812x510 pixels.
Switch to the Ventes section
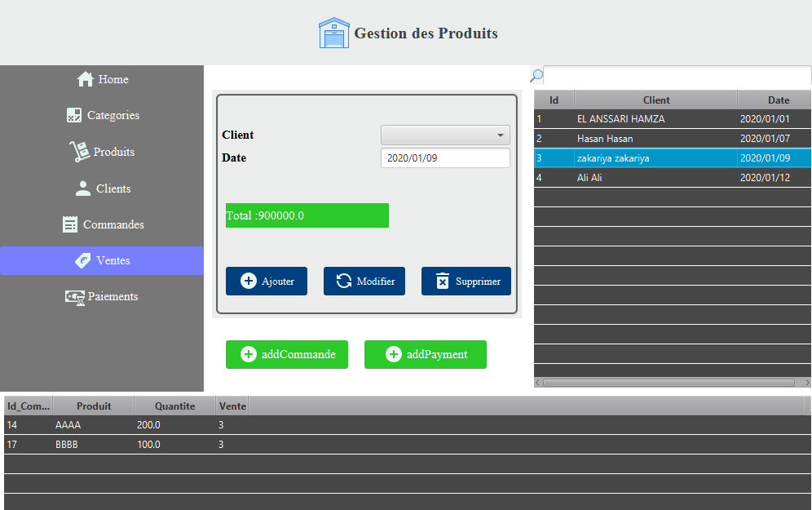[x=101, y=260]
